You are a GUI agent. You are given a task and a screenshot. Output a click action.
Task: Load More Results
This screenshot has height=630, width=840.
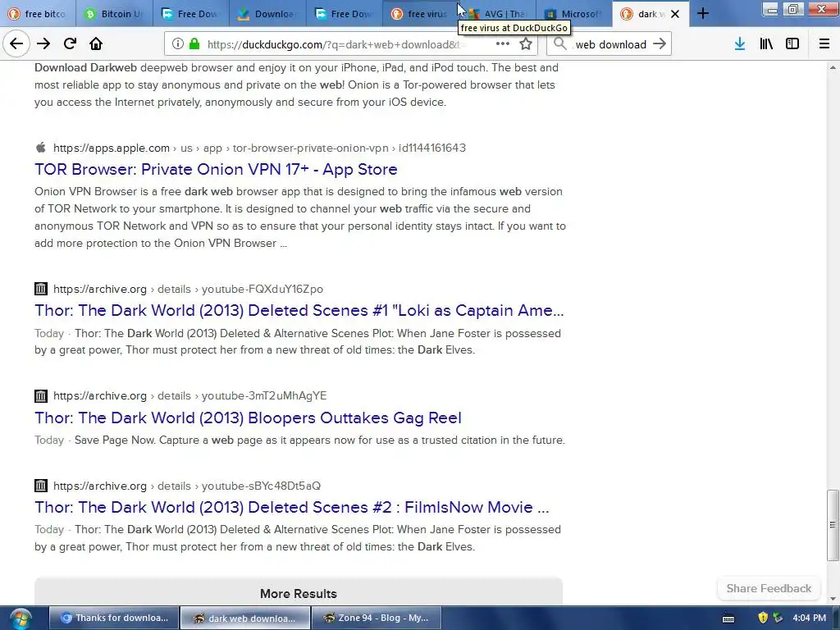(x=299, y=593)
